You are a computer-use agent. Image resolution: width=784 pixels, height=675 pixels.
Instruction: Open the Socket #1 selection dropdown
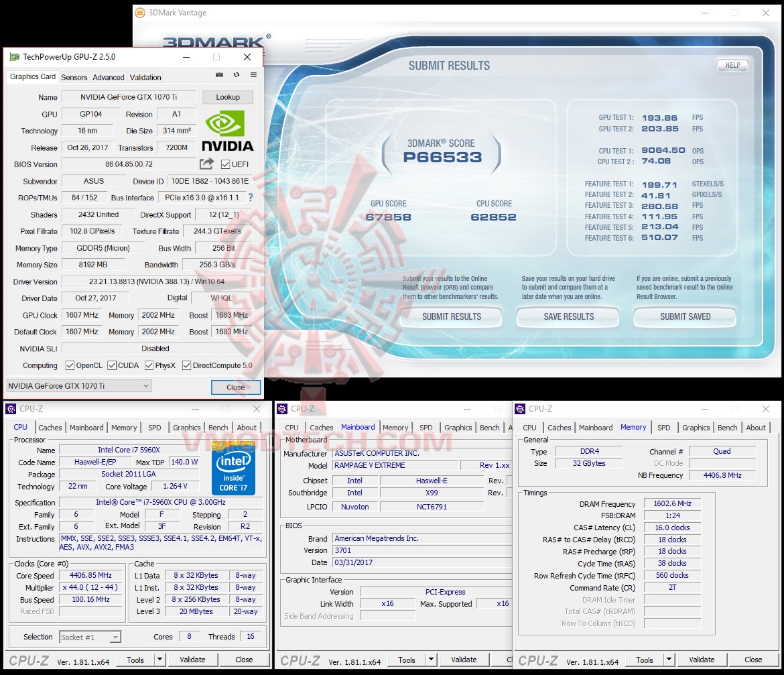click(90, 637)
